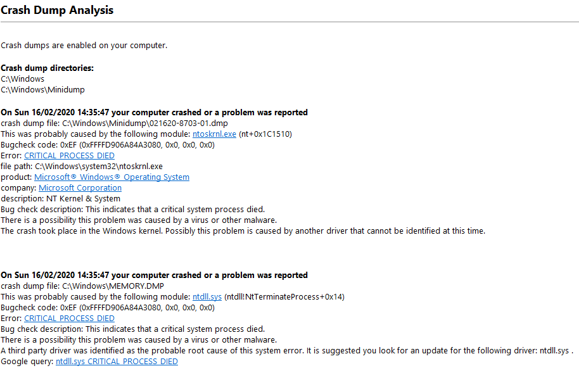Click the 021620-8703-01.dmp crash dump file path
Viewport: 579px width, 392px height.
click(x=146, y=123)
